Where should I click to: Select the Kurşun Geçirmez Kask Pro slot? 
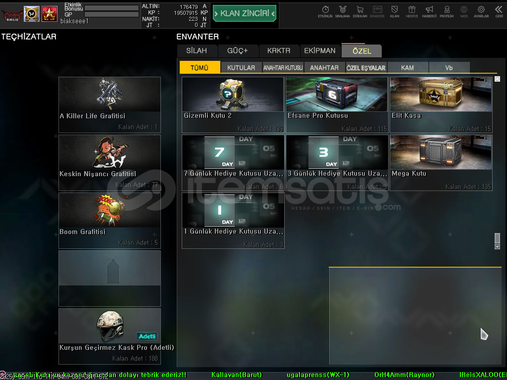(x=109, y=336)
